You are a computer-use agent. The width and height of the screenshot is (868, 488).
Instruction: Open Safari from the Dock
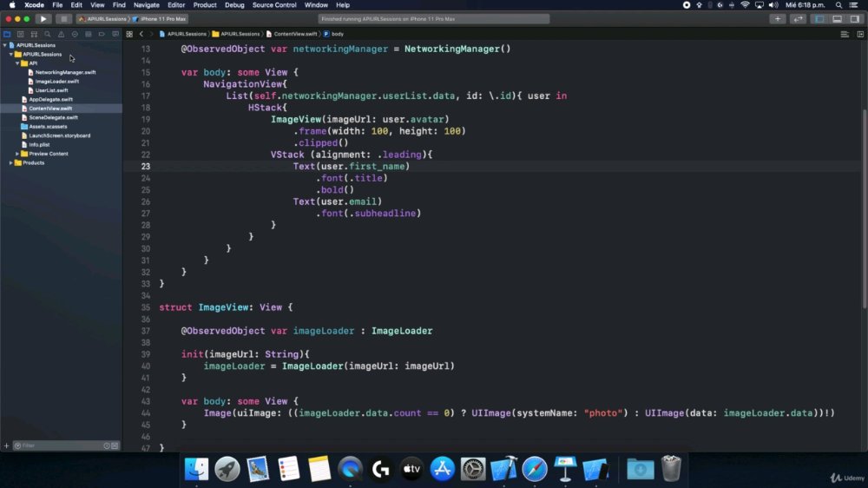pos(534,469)
